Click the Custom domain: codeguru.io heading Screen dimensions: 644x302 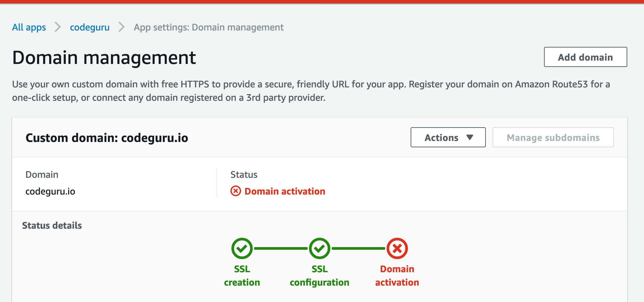point(107,138)
